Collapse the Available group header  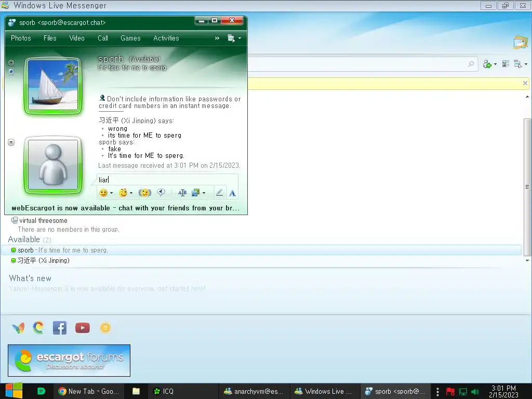tap(30, 240)
